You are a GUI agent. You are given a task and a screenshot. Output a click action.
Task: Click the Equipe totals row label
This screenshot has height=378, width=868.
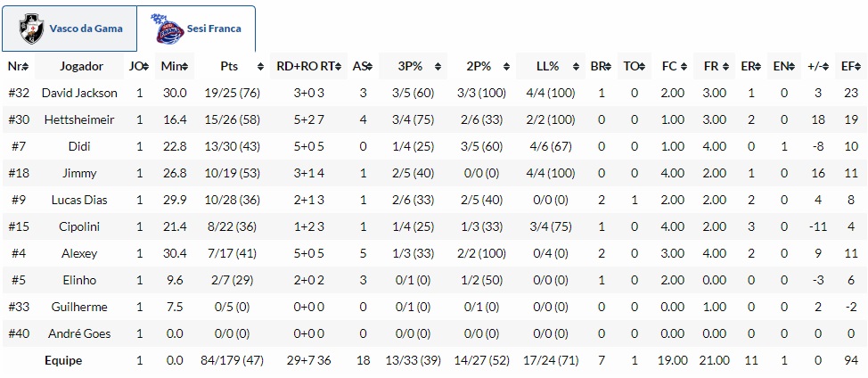pyautogui.click(x=63, y=360)
